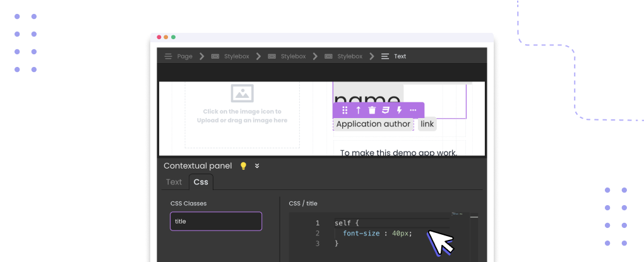Click the image placeholder upload icon

point(242,93)
